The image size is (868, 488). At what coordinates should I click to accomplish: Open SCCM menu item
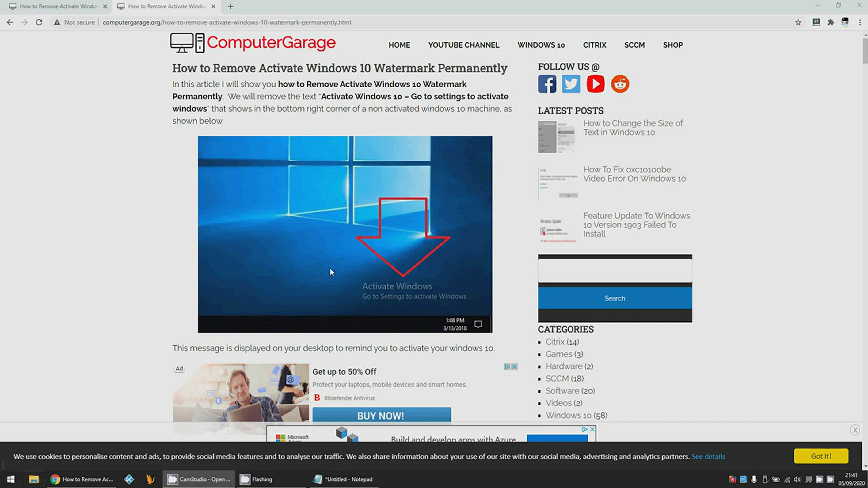(634, 45)
